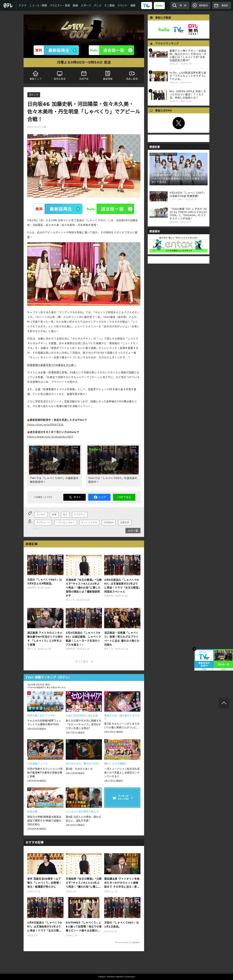The width and height of the screenshot is (233, 980).
Task: Click the 過去話一覧 button below the first article photo
Action: point(110,209)
